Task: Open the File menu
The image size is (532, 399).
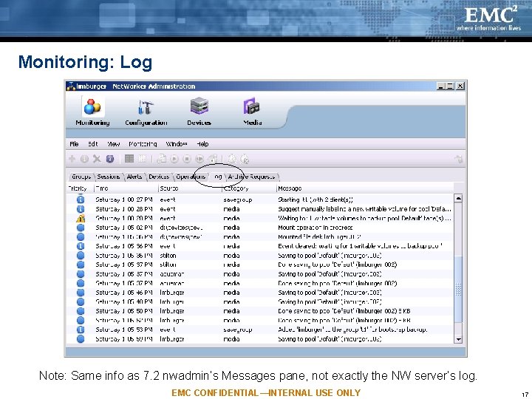Action: coord(74,144)
